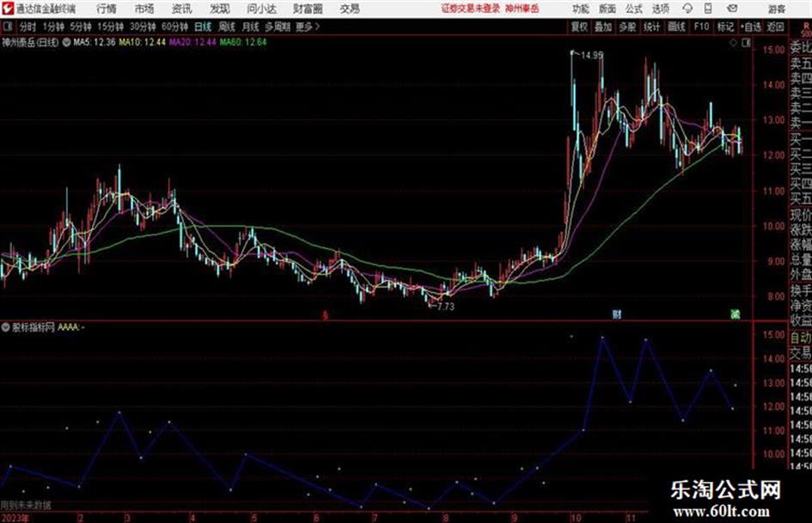Click the 返回 back button
Image resolution: width=812 pixels, height=523 pixels.
[776, 27]
